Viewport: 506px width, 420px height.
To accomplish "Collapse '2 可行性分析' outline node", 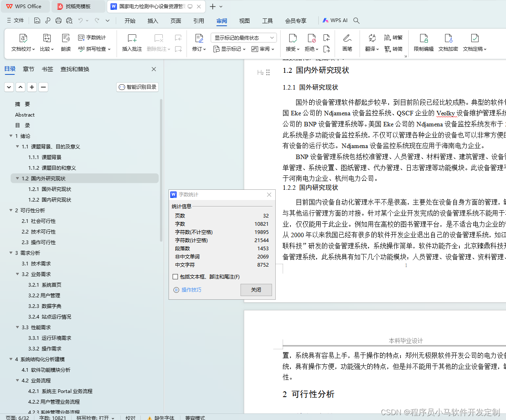I will click(11, 210).
